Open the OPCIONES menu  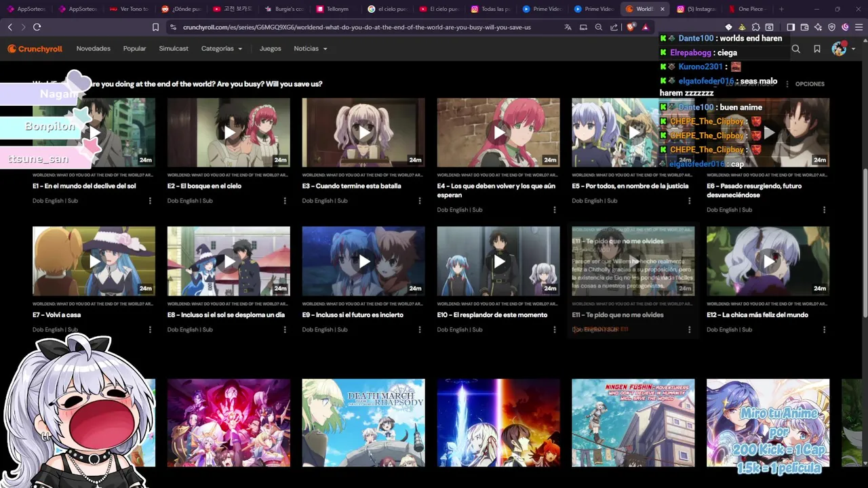(x=805, y=84)
